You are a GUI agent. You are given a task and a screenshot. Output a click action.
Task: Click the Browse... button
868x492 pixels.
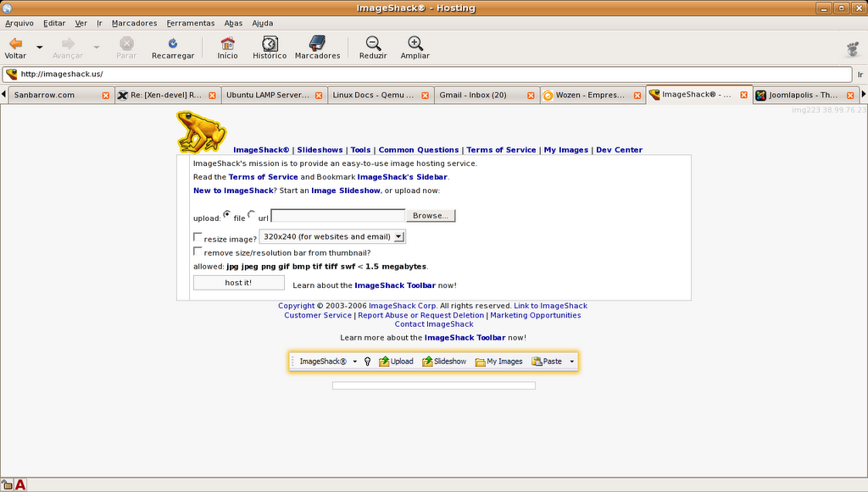pyautogui.click(x=431, y=216)
